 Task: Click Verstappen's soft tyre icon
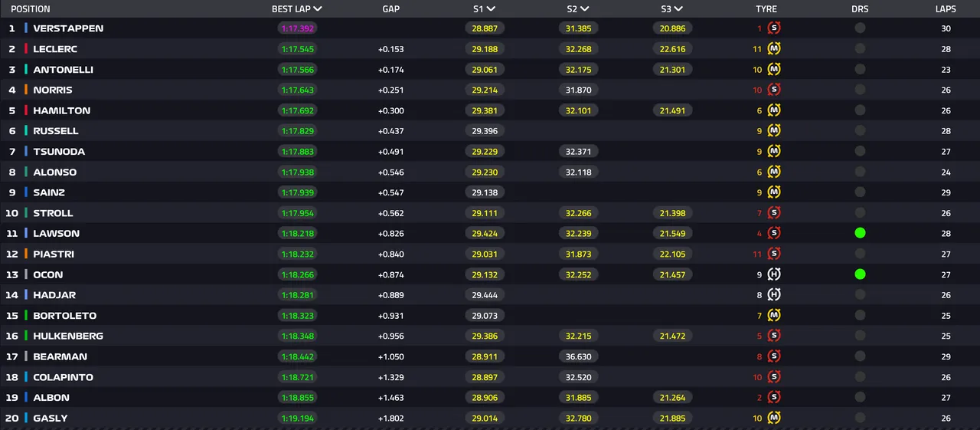[774, 28]
